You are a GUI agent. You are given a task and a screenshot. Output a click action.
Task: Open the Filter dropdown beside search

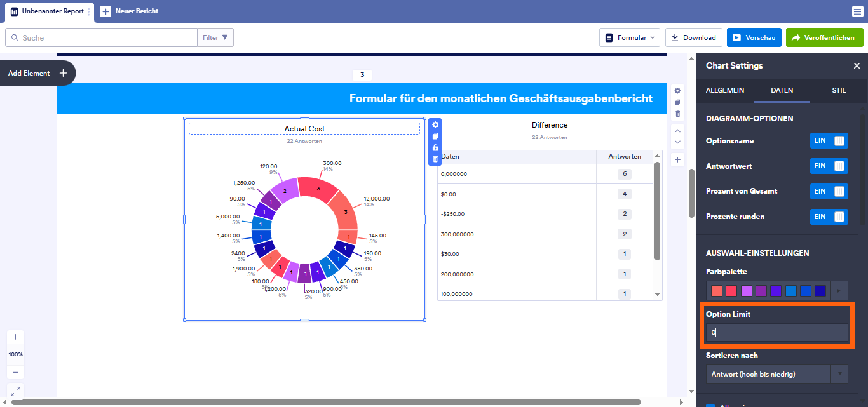click(x=215, y=37)
